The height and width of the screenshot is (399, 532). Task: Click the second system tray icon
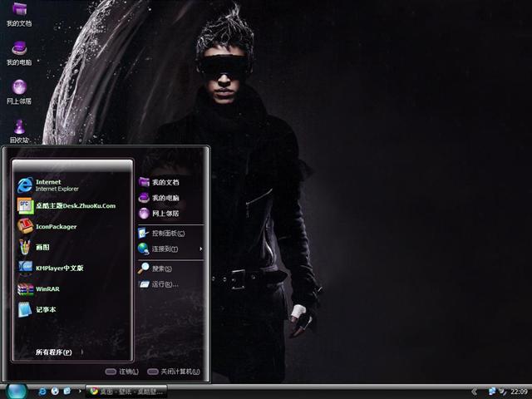(x=502, y=392)
